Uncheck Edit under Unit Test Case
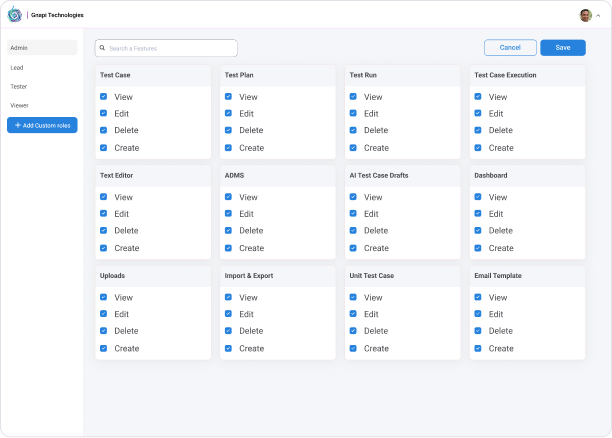This screenshot has width=612, height=438. click(353, 314)
